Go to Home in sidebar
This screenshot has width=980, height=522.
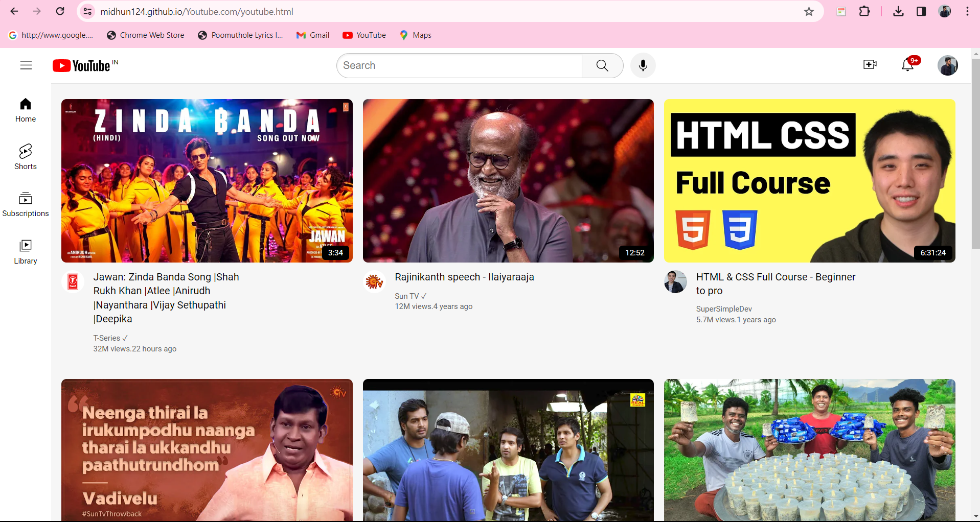coord(26,110)
